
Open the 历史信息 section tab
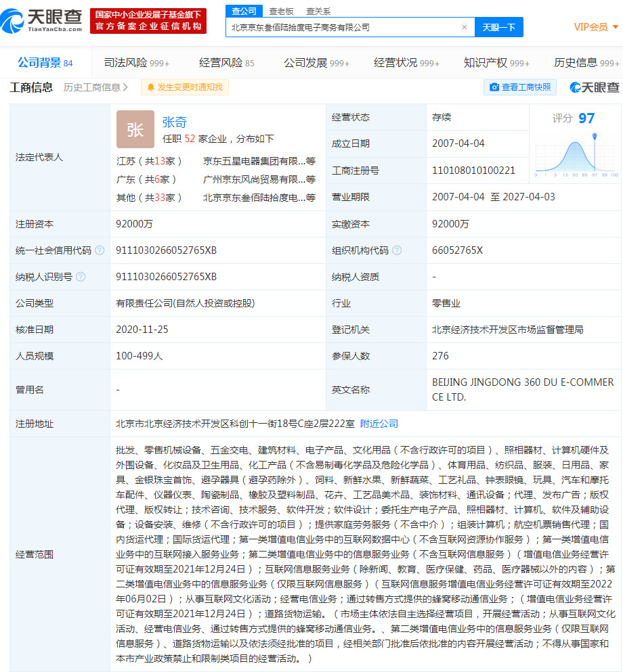586,63
